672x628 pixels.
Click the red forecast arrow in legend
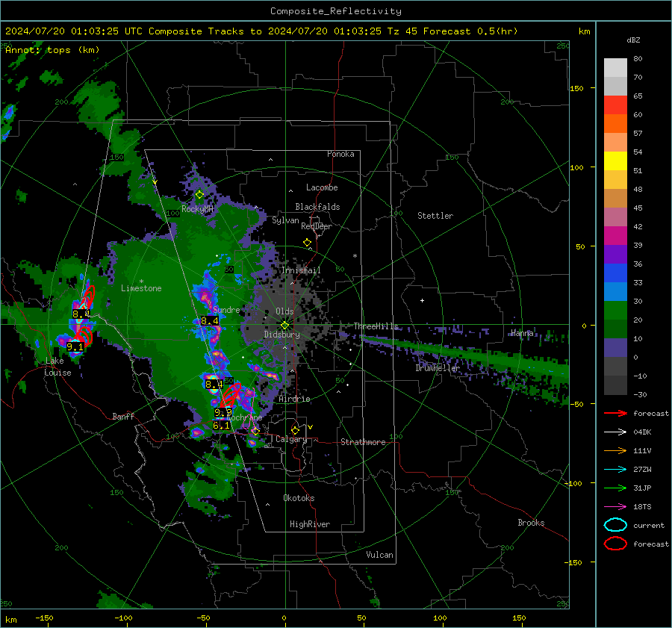coord(615,413)
